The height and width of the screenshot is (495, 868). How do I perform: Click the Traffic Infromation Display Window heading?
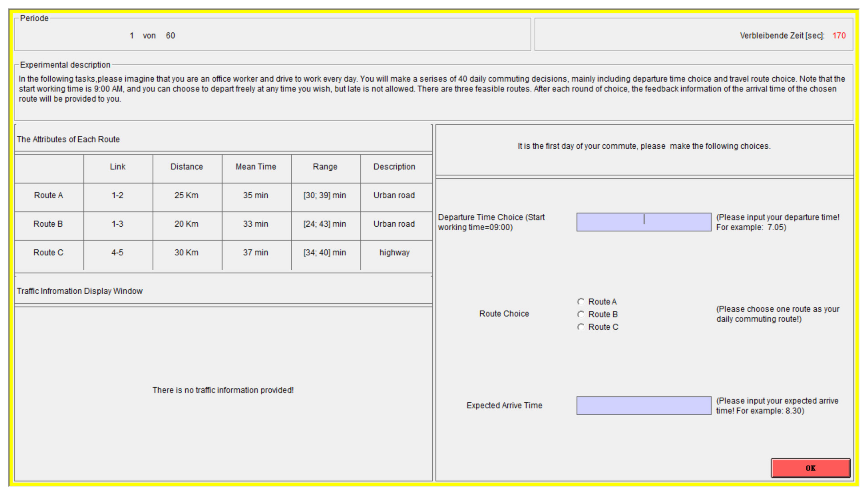[x=79, y=291]
